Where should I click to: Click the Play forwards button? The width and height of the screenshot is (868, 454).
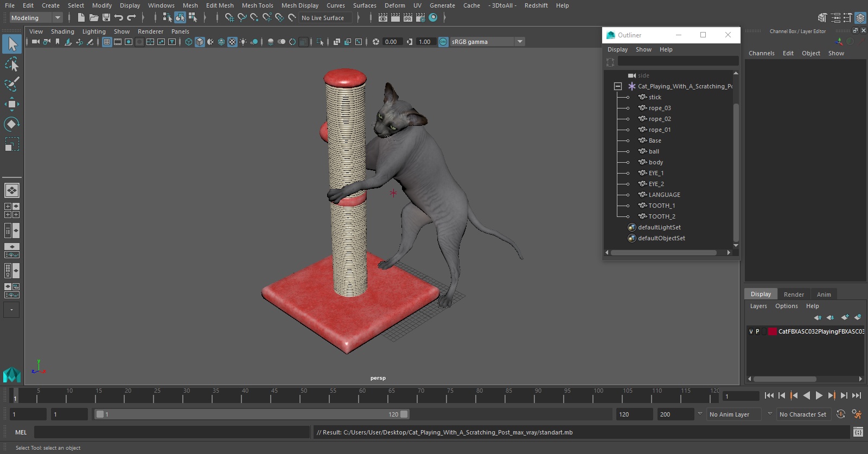(x=819, y=396)
